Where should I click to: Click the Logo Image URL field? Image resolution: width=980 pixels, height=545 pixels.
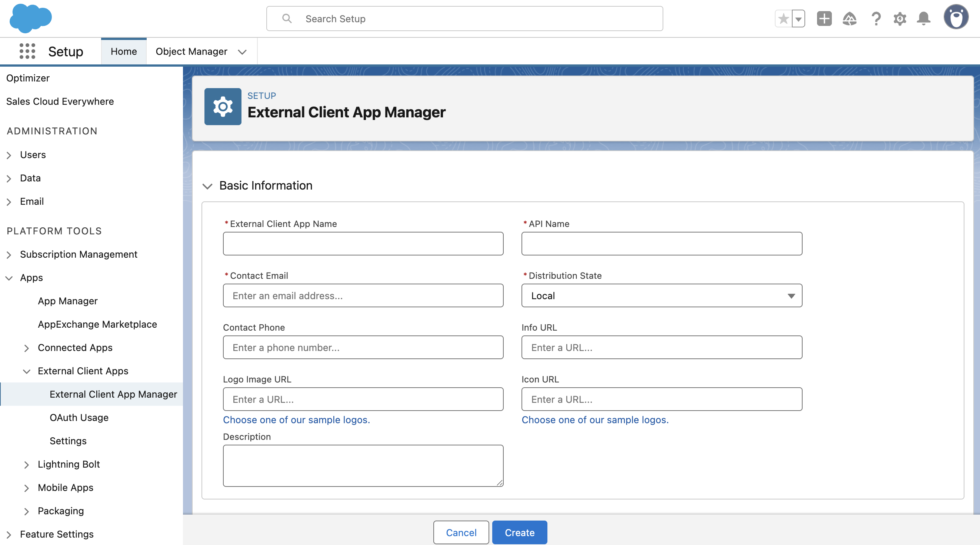tap(363, 399)
